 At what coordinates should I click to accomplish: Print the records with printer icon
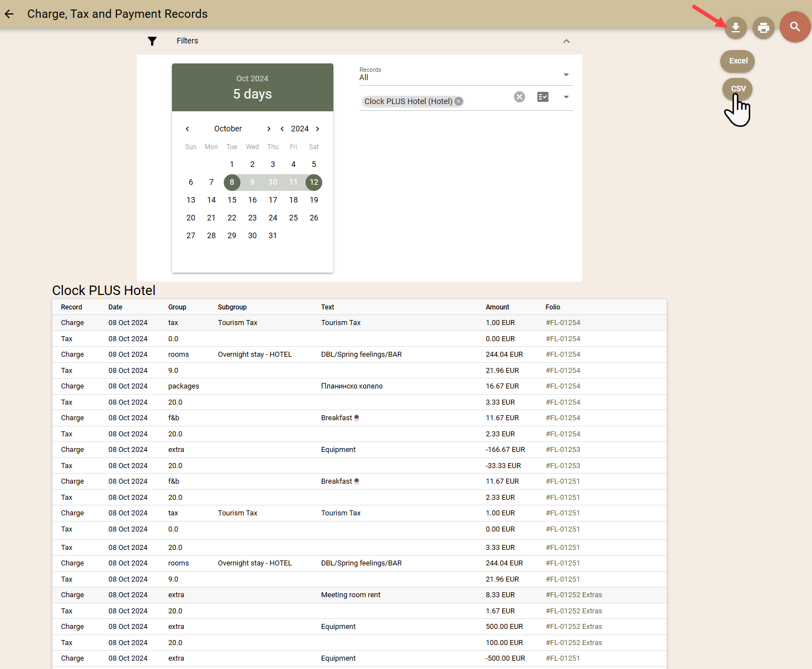click(x=764, y=27)
